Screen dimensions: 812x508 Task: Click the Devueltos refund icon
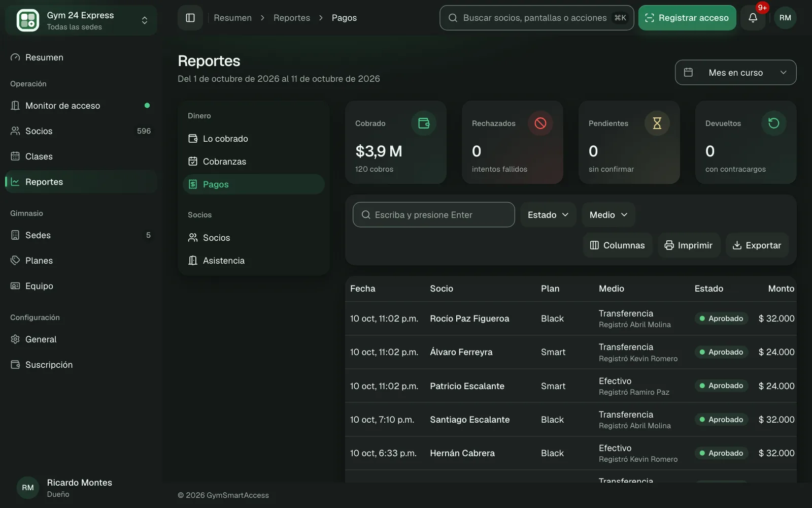click(x=774, y=123)
